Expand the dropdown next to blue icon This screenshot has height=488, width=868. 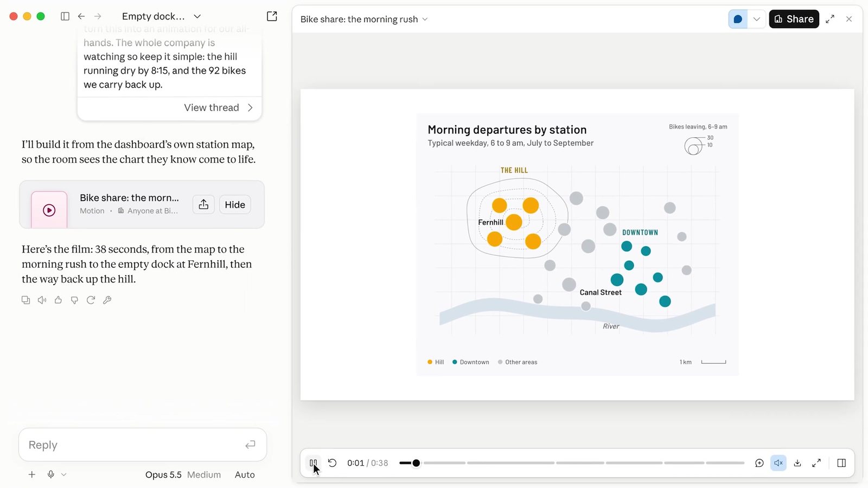pyautogui.click(x=756, y=19)
